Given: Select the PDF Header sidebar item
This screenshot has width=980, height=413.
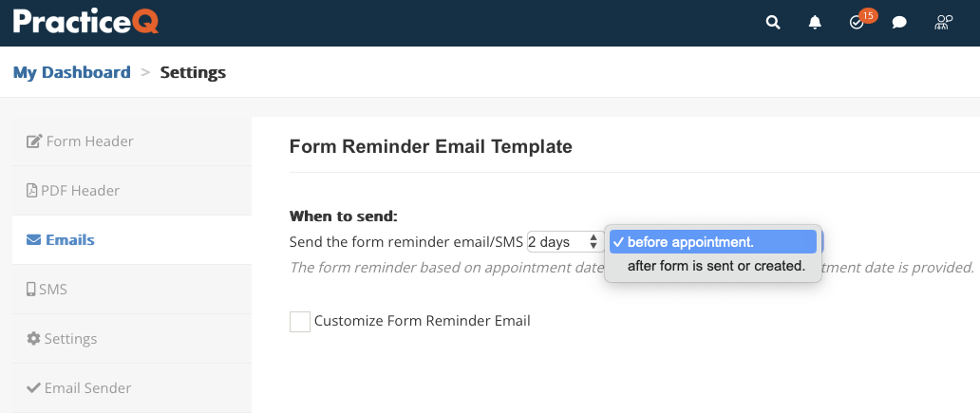Looking at the screenshot, I should [x=132, y=191].
